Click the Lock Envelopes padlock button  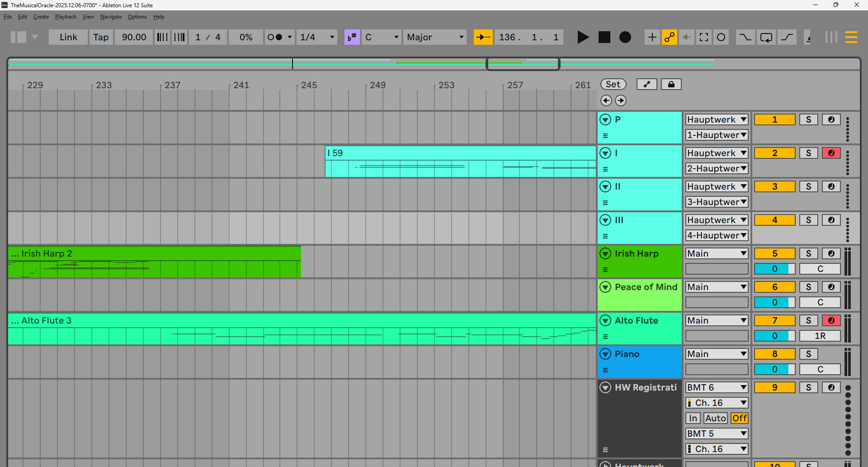tap(671, 84)
